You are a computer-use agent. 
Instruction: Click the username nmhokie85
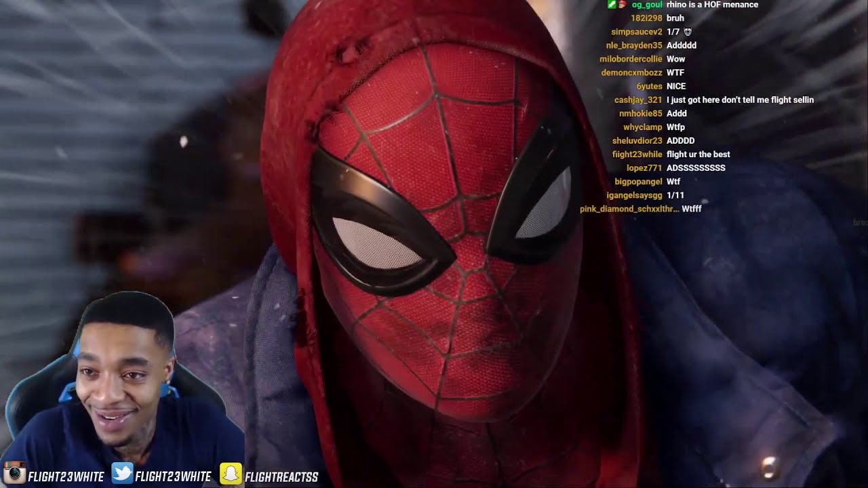click(641, 113)
